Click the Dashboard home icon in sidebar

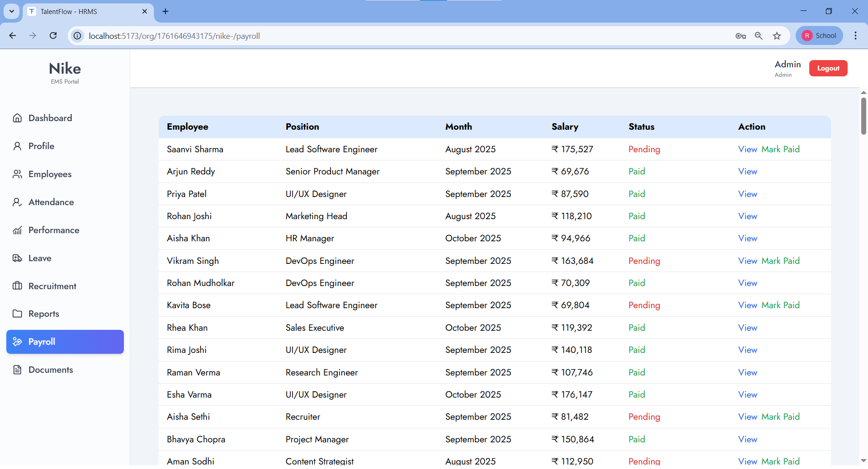pyautogui.click(x=17, y=118)
